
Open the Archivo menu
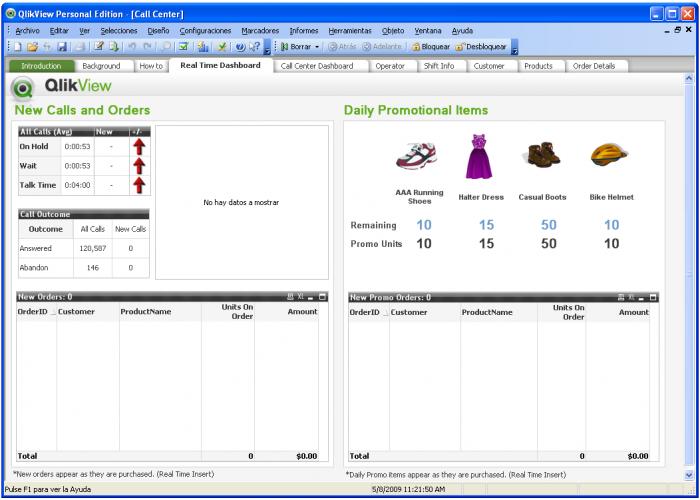28,31
